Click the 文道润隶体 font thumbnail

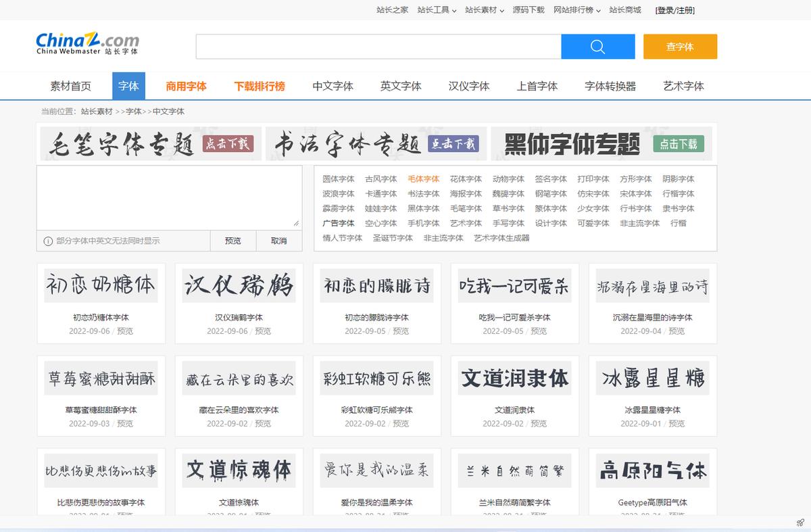click(514, 379)
